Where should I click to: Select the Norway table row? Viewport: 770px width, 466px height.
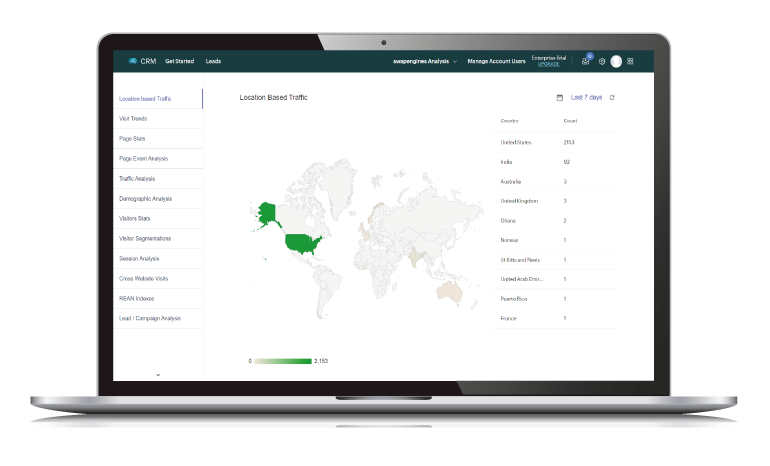(x=554, y=240)
